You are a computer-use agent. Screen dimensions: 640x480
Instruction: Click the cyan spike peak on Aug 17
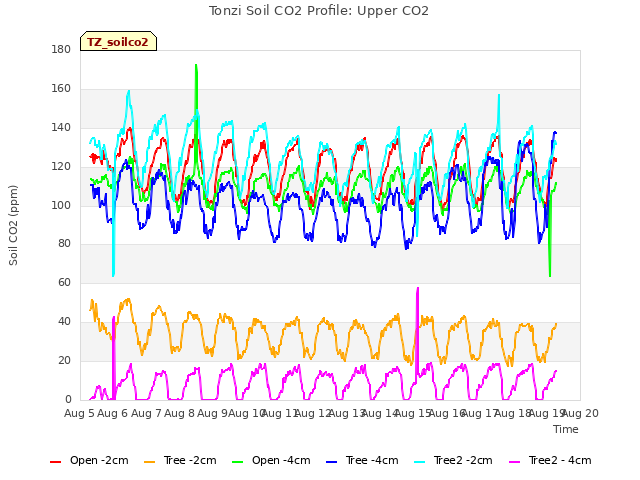click(x=499, y=96)
